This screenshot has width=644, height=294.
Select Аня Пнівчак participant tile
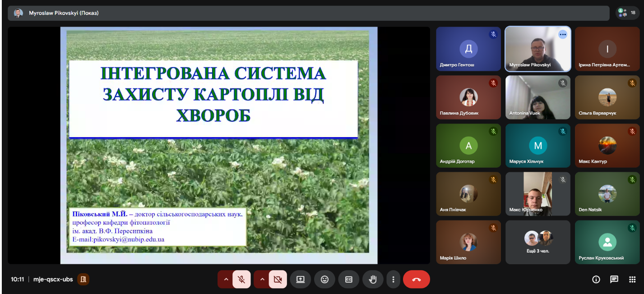[468, 194]
